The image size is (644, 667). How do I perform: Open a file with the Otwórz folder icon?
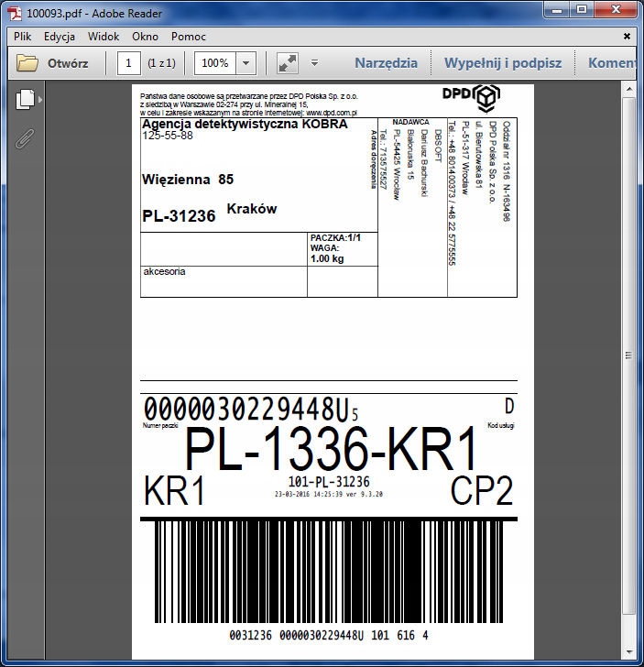[x=27, y=63]
